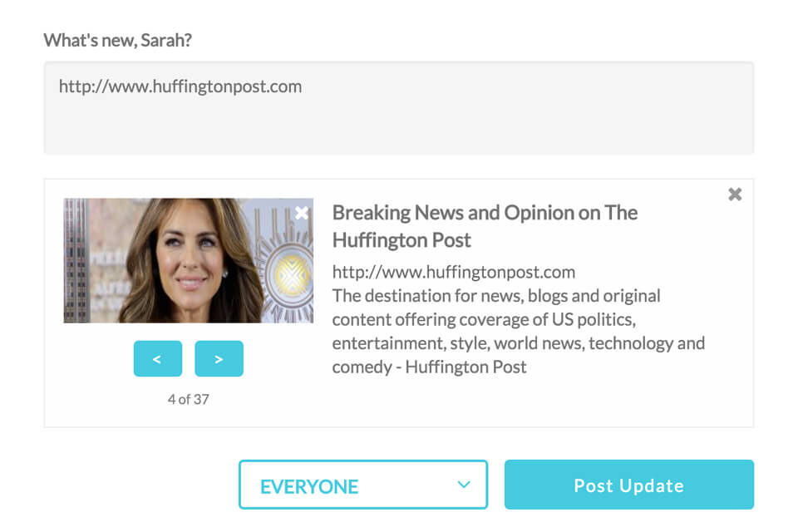This screenshot has width=798, height=532.
Task: Select the EVERYONE label text
Action: [309, 486]
